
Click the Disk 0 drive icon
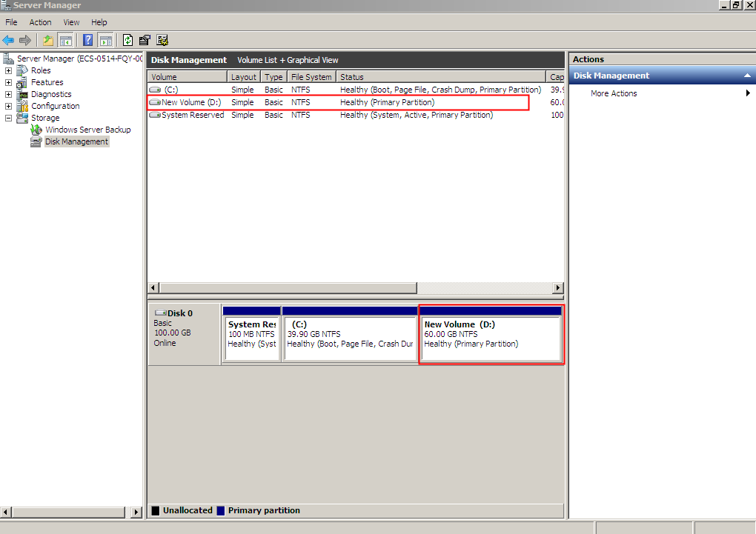(160, 313)
